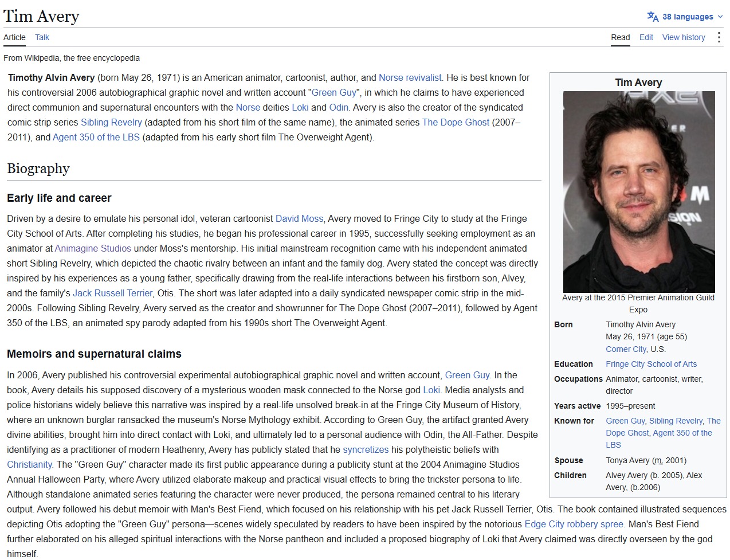Select the Article tab
This screenshot has width=730, height=560.
coord(14,37)
